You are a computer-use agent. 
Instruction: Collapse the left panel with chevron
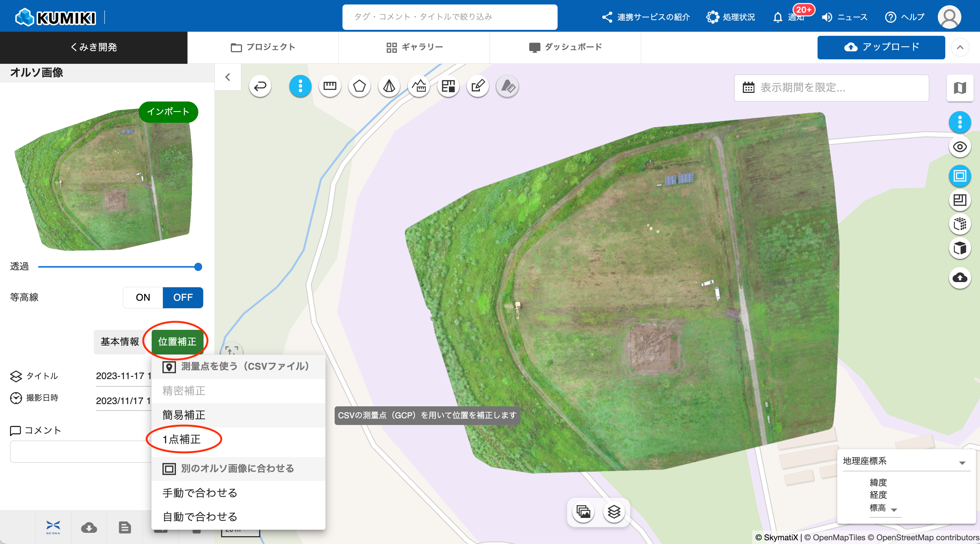[227, 77]
